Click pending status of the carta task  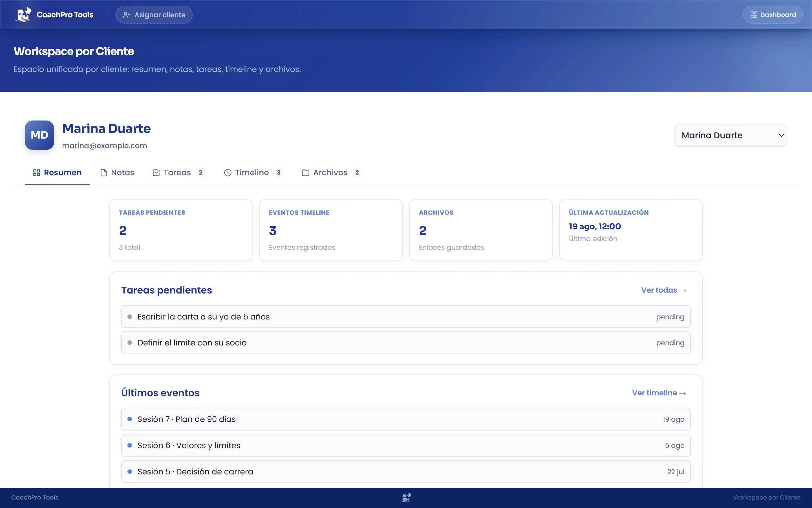670,317
